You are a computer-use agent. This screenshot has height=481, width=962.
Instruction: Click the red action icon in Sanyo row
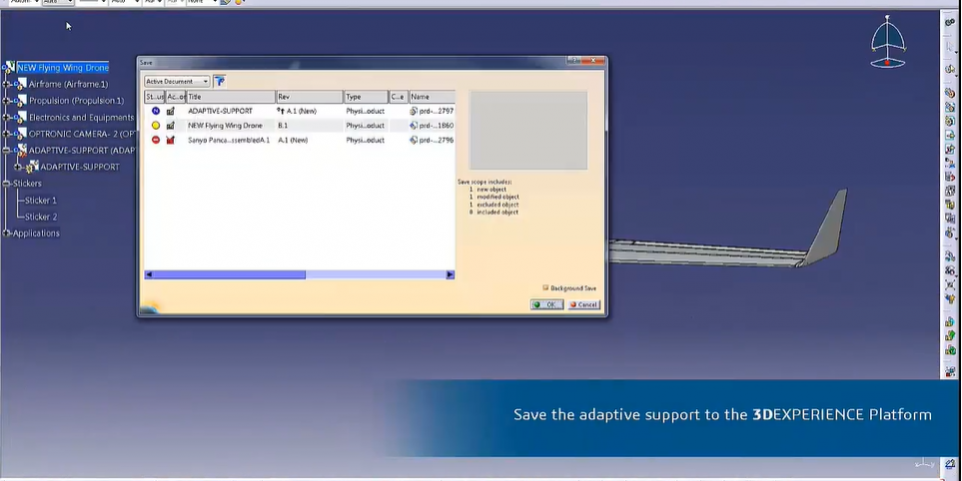point(171,140)
